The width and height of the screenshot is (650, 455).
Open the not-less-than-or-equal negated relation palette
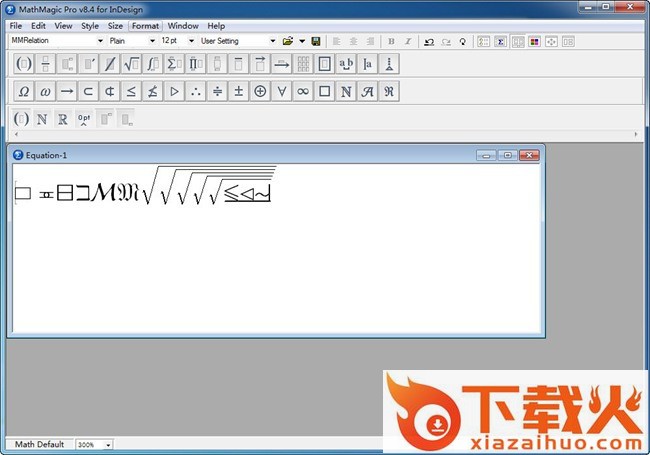click(153, 91)
